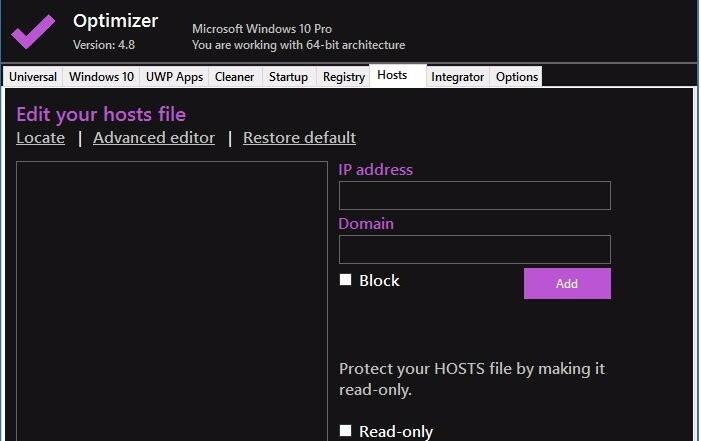The height and width of the screenshot is (441, 701).
Task: Focus the IP address input field
Action: click(x=474, y=195)
